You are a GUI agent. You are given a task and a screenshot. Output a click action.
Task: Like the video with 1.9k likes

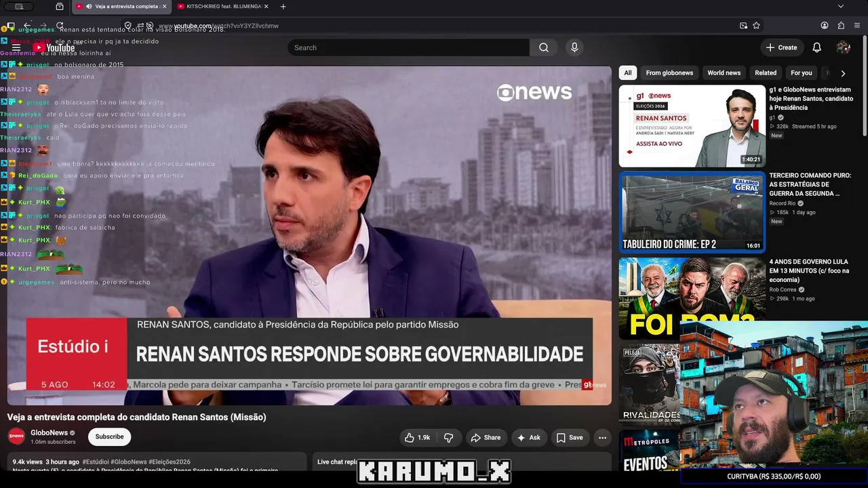[x=417, y=438]
